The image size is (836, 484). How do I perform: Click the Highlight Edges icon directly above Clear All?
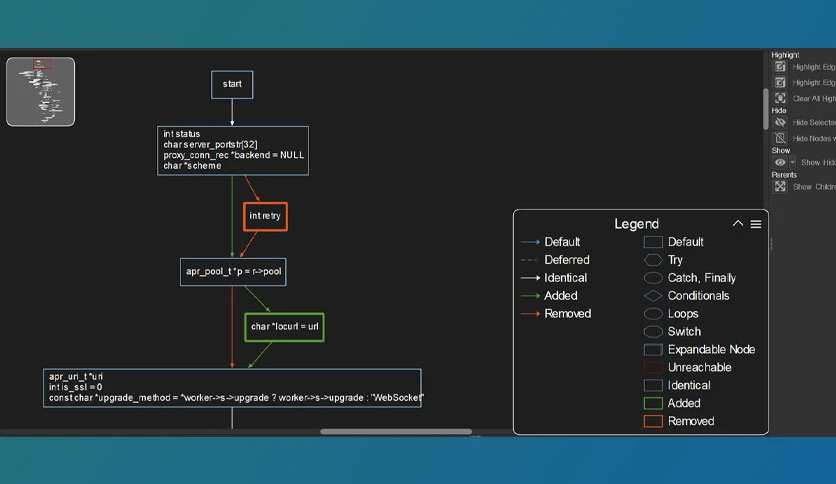pos(780,83)
